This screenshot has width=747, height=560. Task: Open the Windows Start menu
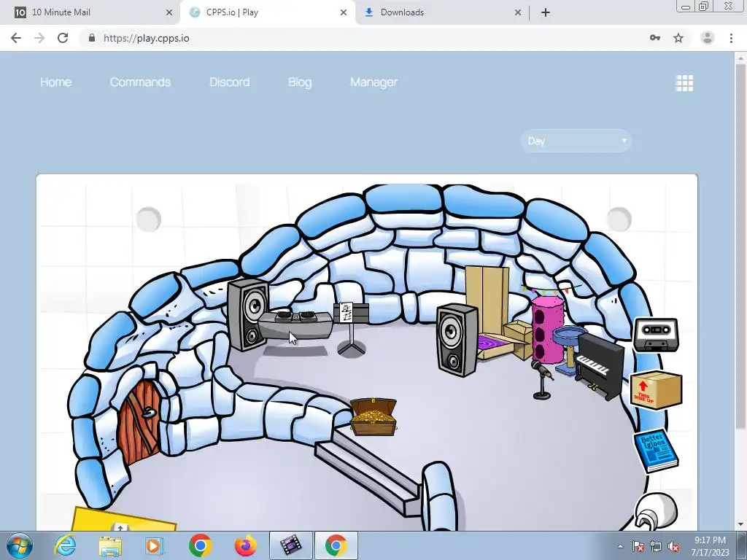tap(19, 545)
